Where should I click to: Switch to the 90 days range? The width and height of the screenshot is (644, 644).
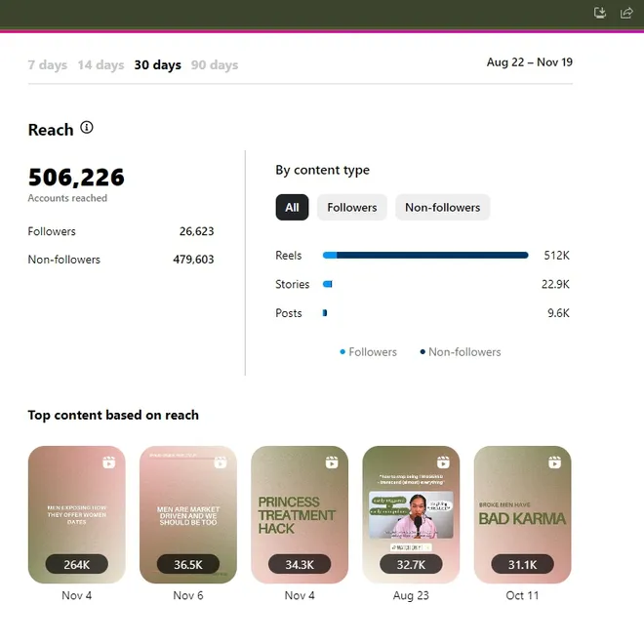[x=215, y=65]
